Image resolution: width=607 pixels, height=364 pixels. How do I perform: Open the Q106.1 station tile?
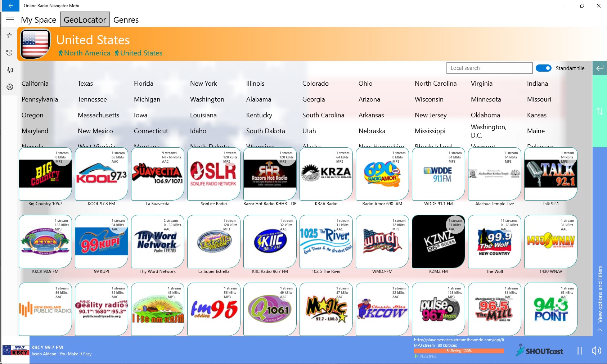click(x=270, y=309)
